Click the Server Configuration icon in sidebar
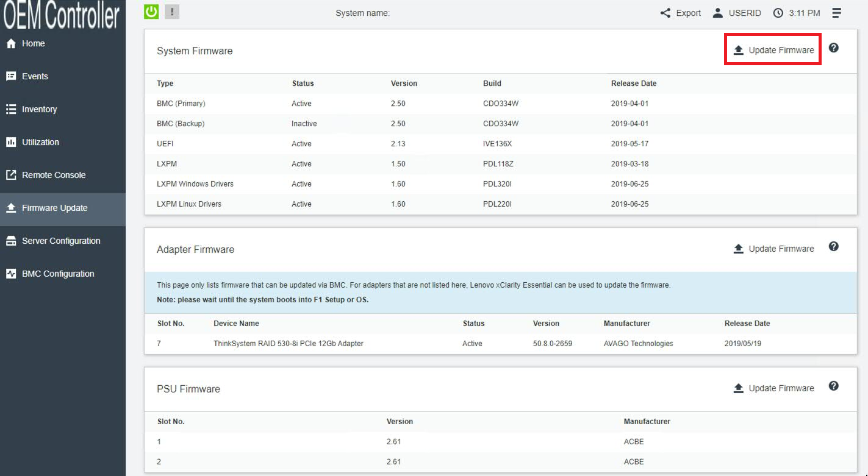This screenshot has height=476, width=868. click(x=10, y=241)
